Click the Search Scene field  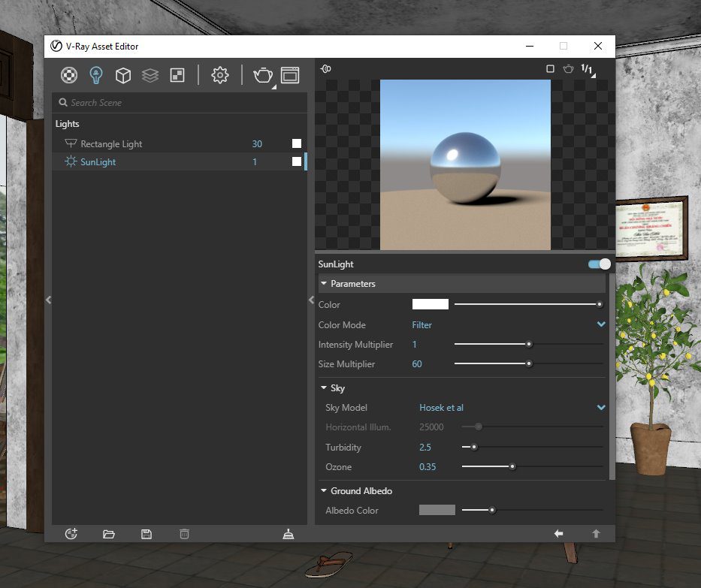(x=180, y=103)
